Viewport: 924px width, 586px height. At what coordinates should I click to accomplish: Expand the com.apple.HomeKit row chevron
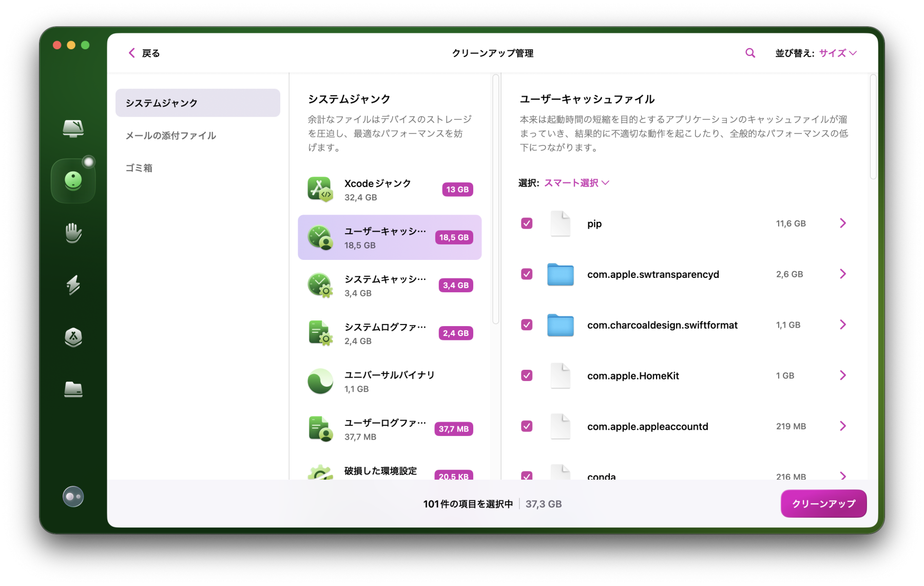coord(843,375)
